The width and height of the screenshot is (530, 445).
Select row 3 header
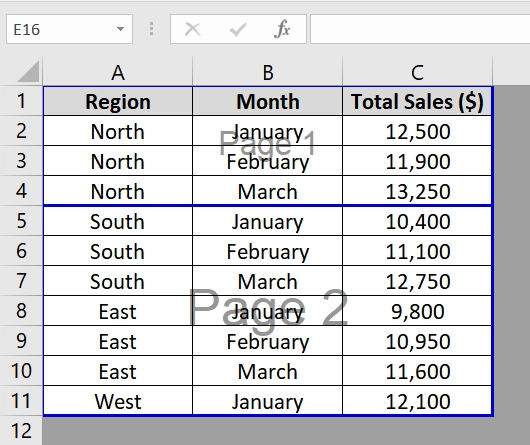[21, 161]
